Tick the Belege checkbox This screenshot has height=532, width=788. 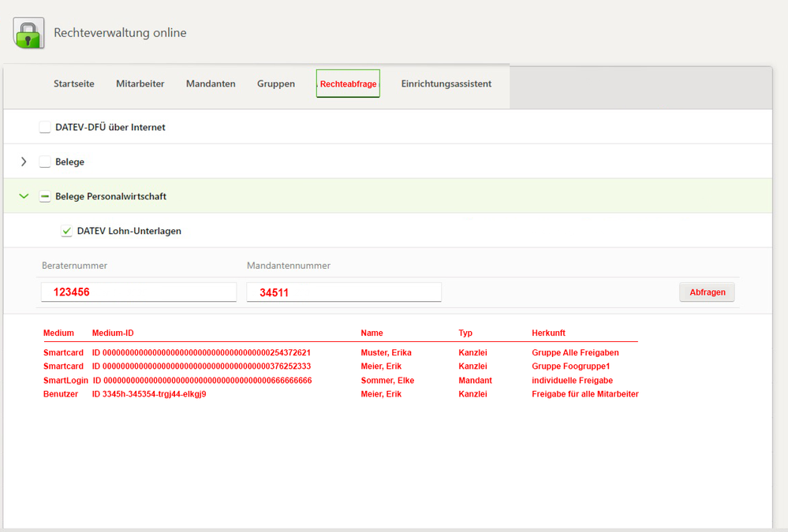[45, 162]
